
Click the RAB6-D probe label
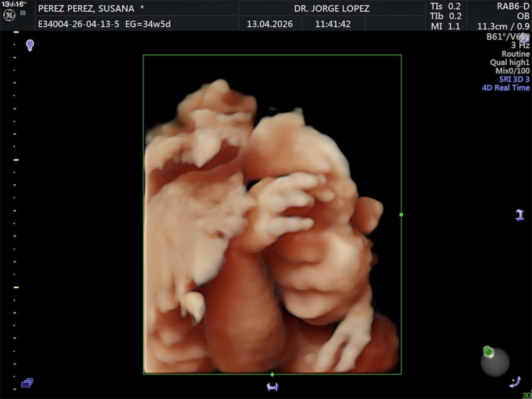(x=513, y=6)
